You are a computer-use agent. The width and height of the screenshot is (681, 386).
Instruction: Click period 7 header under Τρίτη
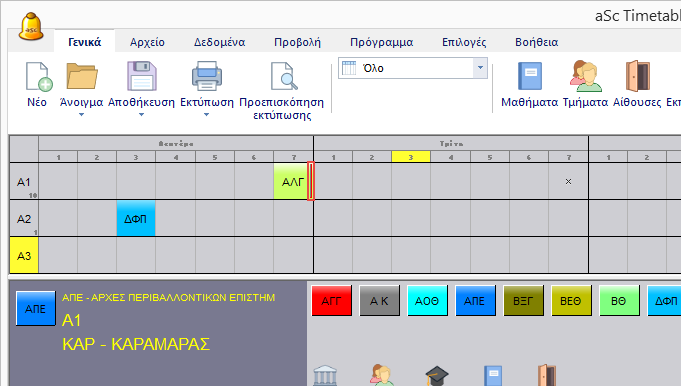568,157
